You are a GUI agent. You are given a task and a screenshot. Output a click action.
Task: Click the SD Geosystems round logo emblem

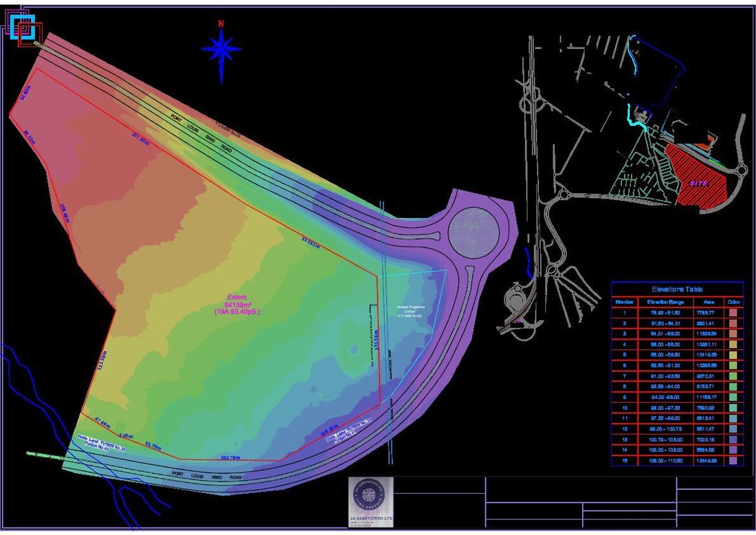tap(370, 495)
